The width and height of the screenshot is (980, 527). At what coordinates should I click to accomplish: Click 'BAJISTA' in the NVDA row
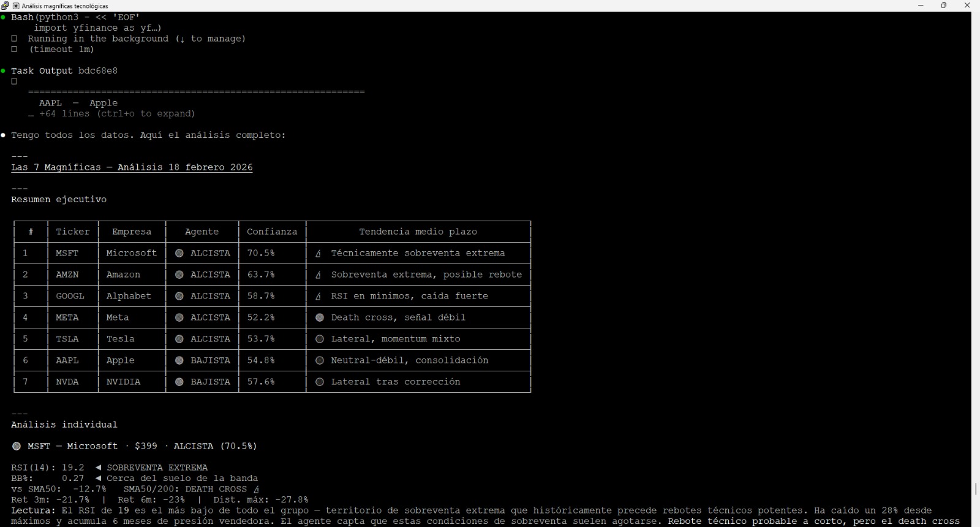210,382
